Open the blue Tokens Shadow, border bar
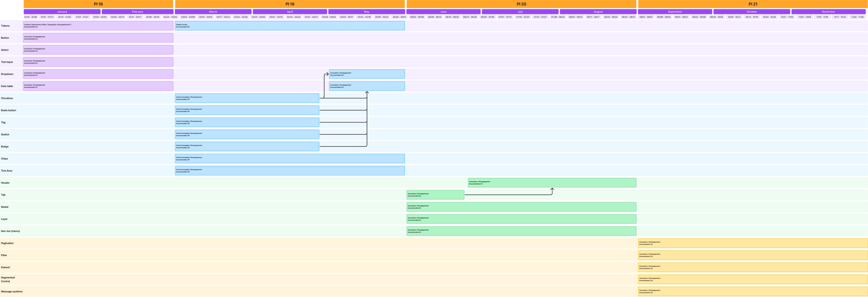The height and width of the screenshot is (297, 868). coord(290,26)
